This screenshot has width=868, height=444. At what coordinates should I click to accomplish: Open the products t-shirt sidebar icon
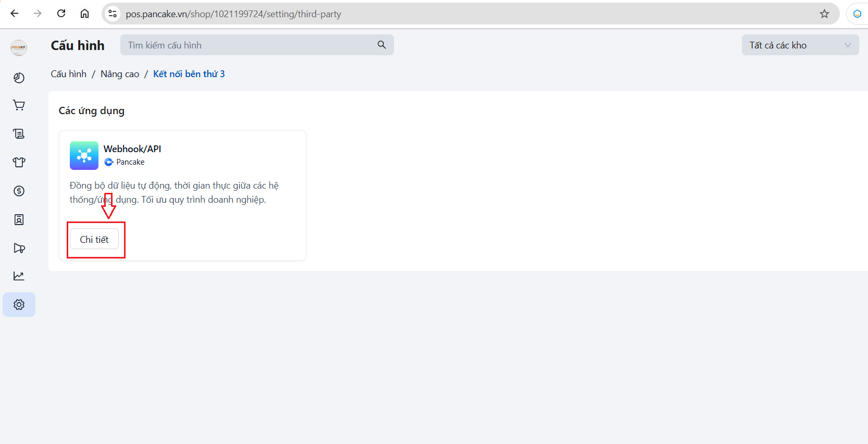pyautogui.click(x=19, y=162)
